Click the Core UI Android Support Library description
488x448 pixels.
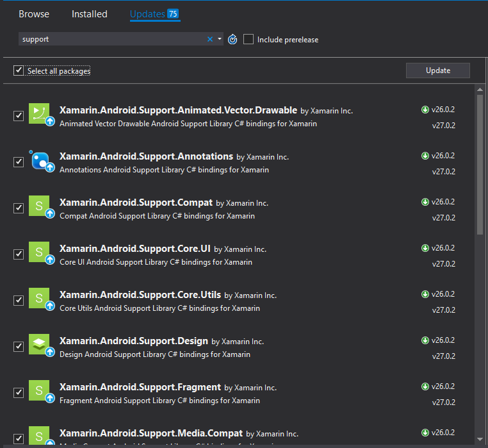[156, 262]
